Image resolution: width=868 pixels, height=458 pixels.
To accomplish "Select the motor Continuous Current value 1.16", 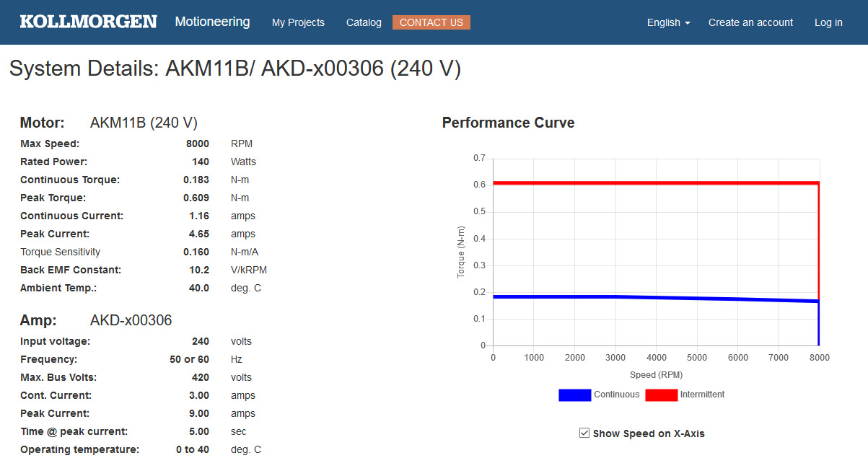I will point(199,216).
